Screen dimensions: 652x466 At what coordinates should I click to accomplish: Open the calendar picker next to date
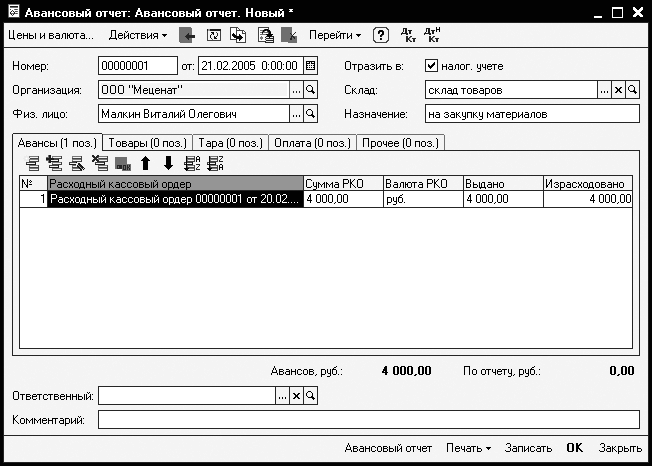311,66
